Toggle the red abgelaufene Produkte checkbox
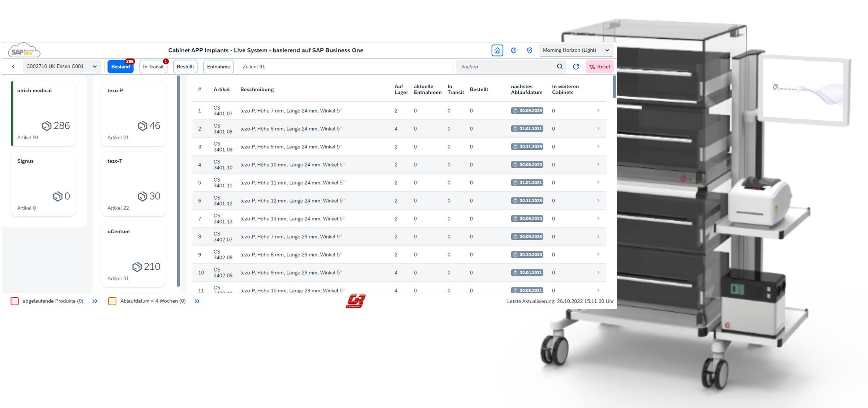The height and width of the screenshot is (408, 868). coord(15,301)
